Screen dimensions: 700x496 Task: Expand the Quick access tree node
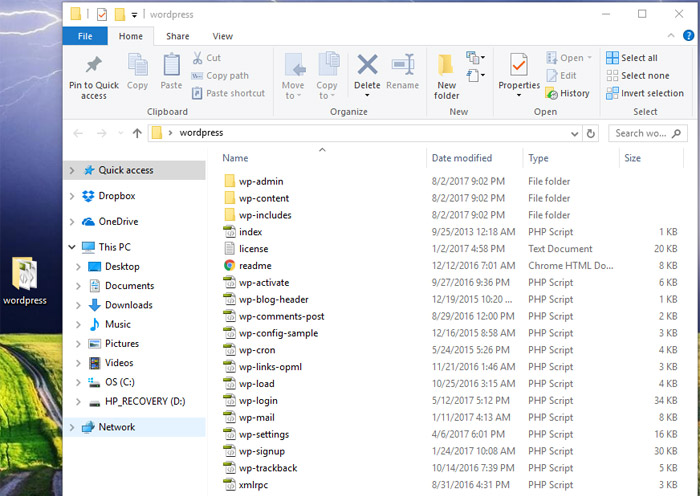72,170
